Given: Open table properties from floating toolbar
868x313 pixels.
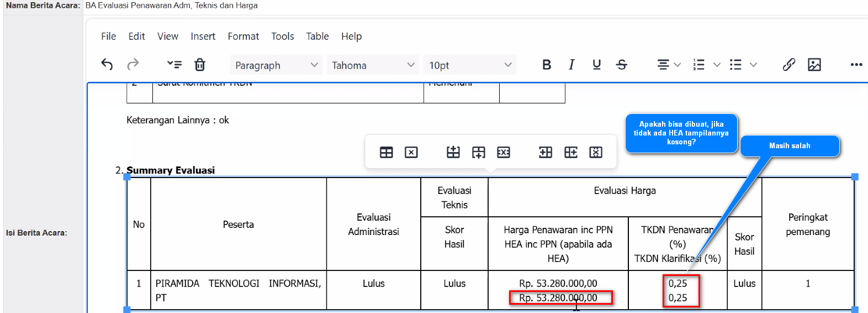Looking at the screenshot, I should (x=387, y=153).
